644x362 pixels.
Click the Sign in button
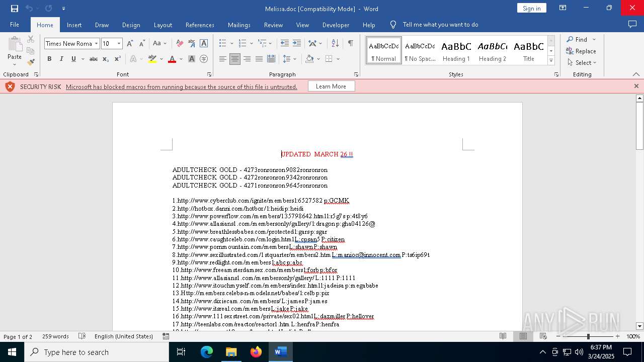(532, 8)
